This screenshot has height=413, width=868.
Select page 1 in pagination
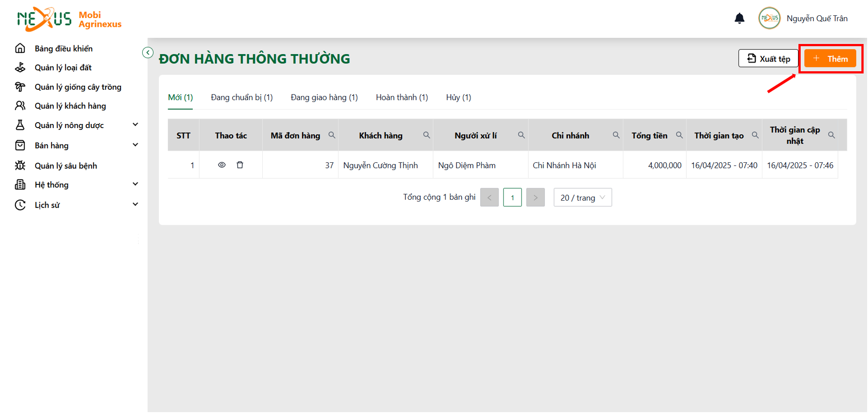(512, 197)
